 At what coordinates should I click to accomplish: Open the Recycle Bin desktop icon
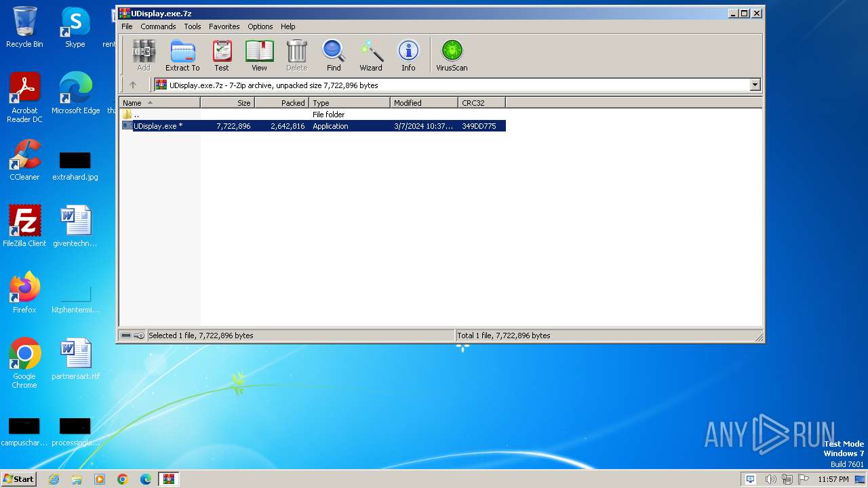click(24, 27)
